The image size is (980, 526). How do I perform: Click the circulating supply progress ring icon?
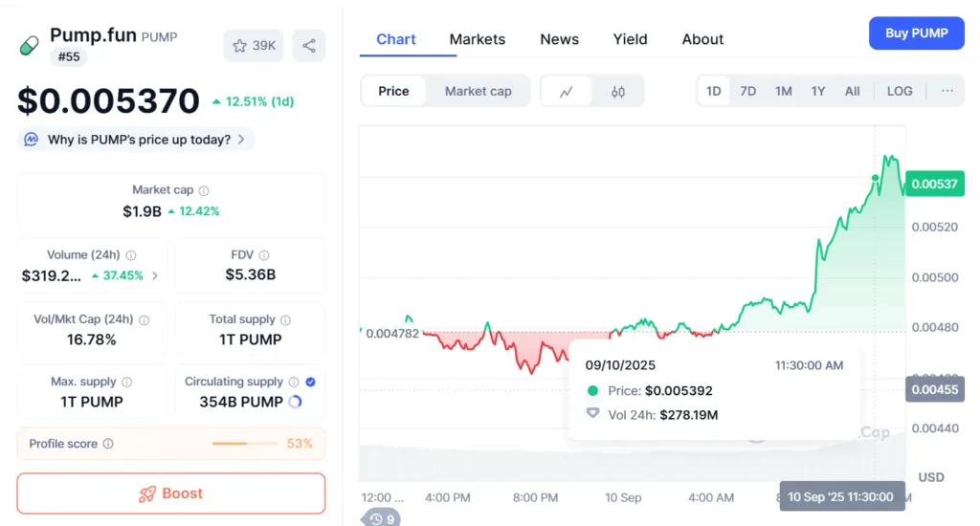click(x=296, y=402)
